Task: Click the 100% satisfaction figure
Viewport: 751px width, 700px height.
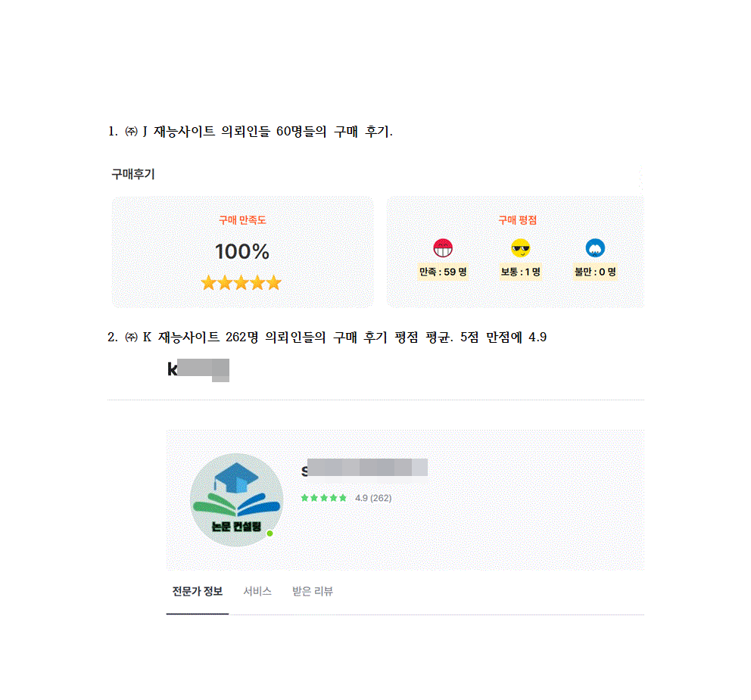Action: [242, 252]
